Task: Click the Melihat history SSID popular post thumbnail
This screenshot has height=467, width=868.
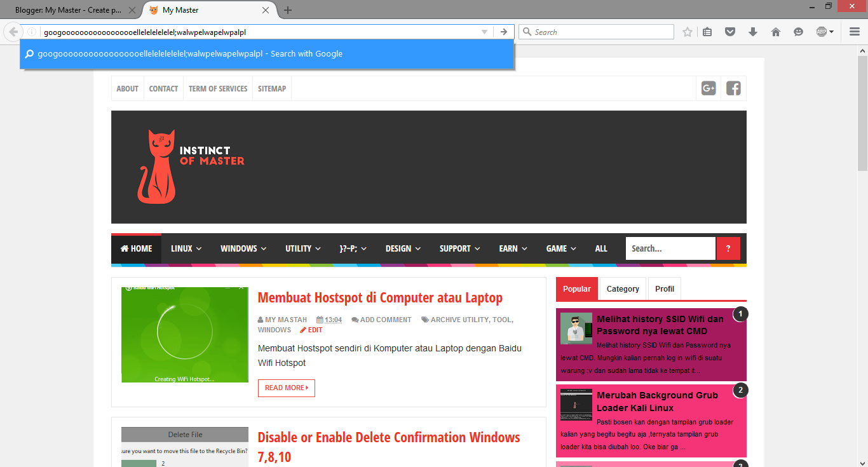Action: click(x=576, y=328)
